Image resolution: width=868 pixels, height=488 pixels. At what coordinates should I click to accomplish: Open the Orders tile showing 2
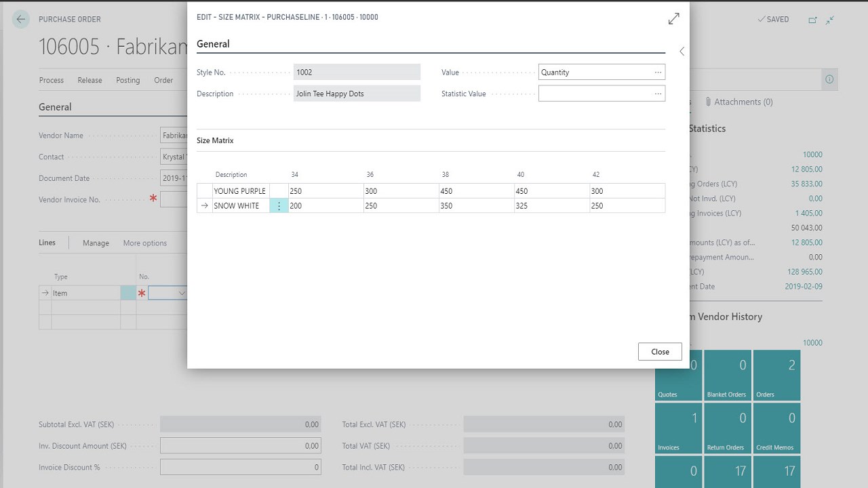(x=776, y=375)
